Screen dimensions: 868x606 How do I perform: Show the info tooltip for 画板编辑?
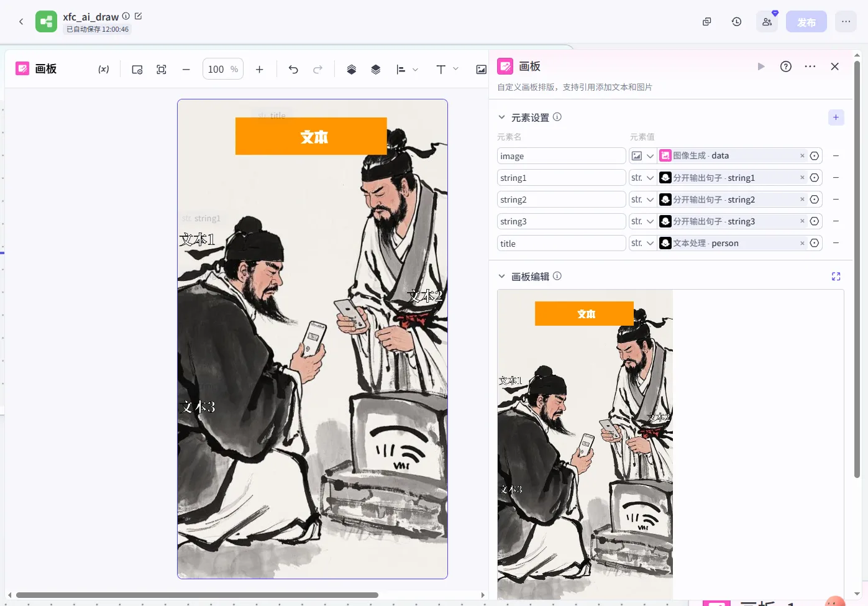click(x=557, y=276)
